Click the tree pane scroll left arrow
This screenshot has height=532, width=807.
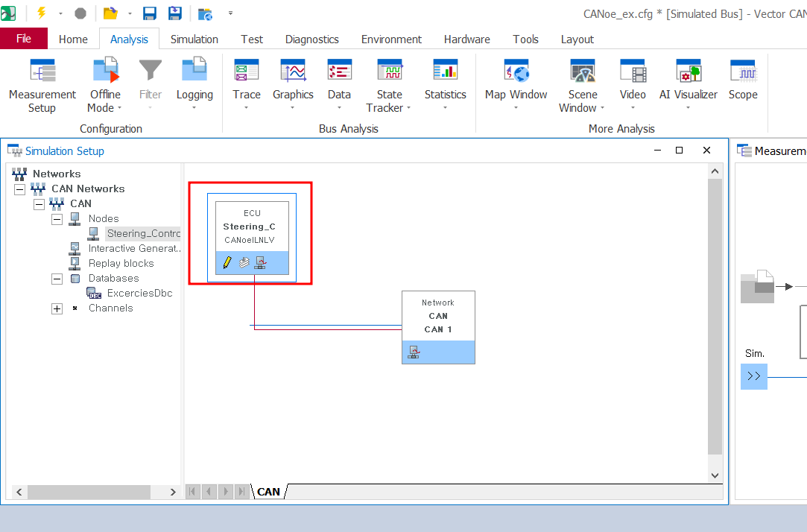pos(19,493)
